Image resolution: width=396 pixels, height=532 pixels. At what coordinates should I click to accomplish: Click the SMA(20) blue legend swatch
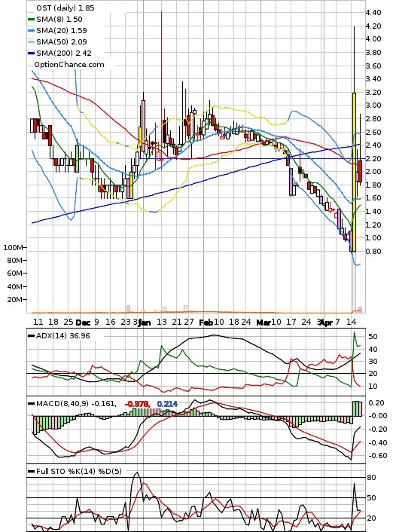(31, 31)
